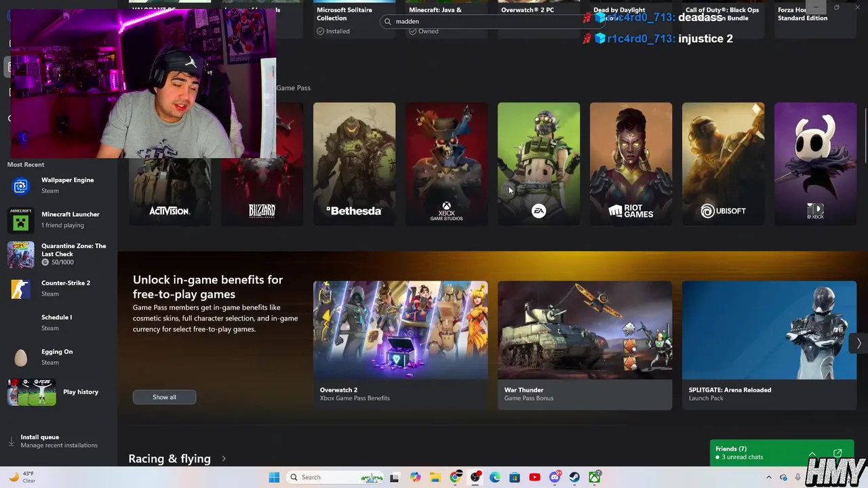Open Steam from the taskbar

click(574, 477)
